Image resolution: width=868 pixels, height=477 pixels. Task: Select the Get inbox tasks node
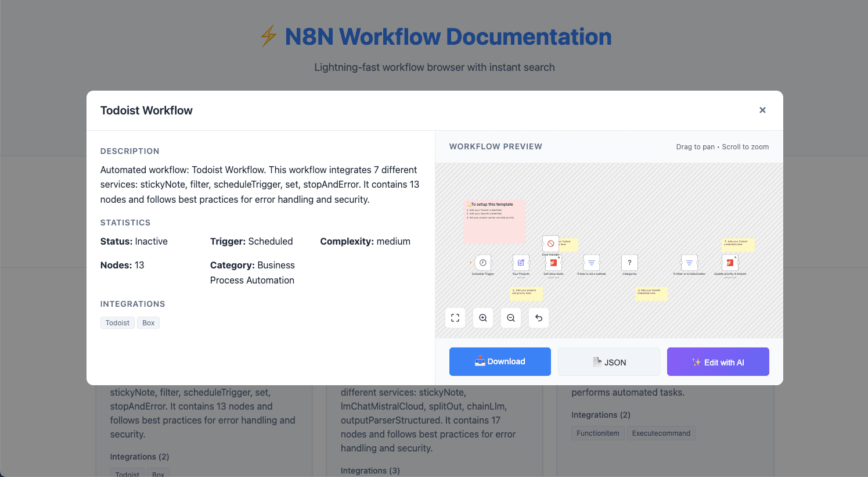pos(553,263)
